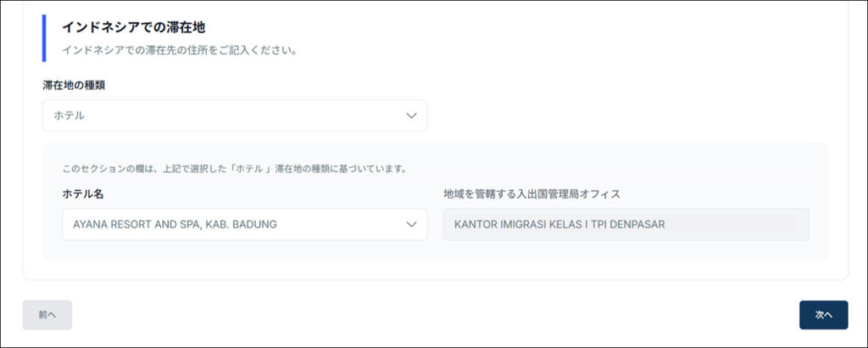868x348 pixels.
Task: Click blank area right of 滞在地の種類 dropdown
Action: [x=627, y=115]
